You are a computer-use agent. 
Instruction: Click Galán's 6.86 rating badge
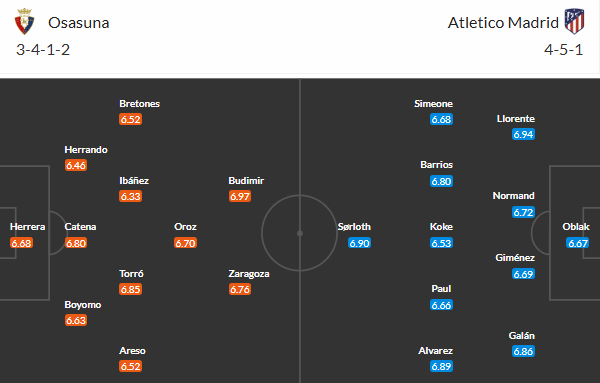(x=523, y=351)
